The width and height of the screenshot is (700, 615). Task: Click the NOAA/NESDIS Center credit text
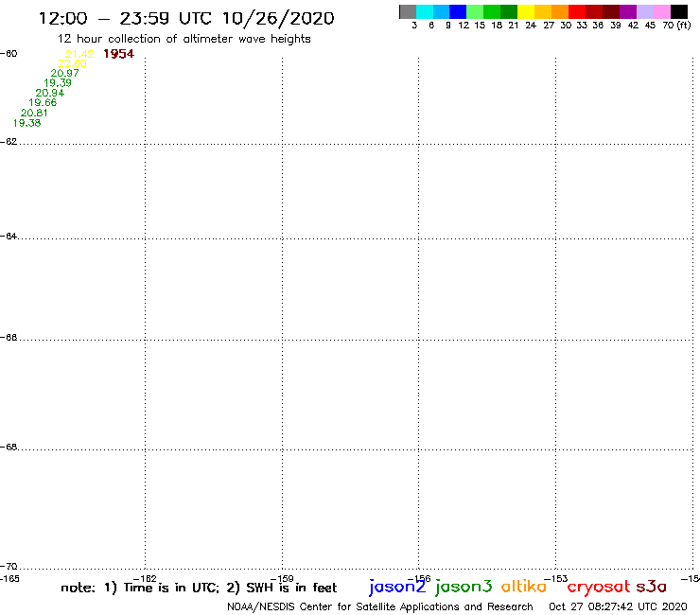coord(380,607)
